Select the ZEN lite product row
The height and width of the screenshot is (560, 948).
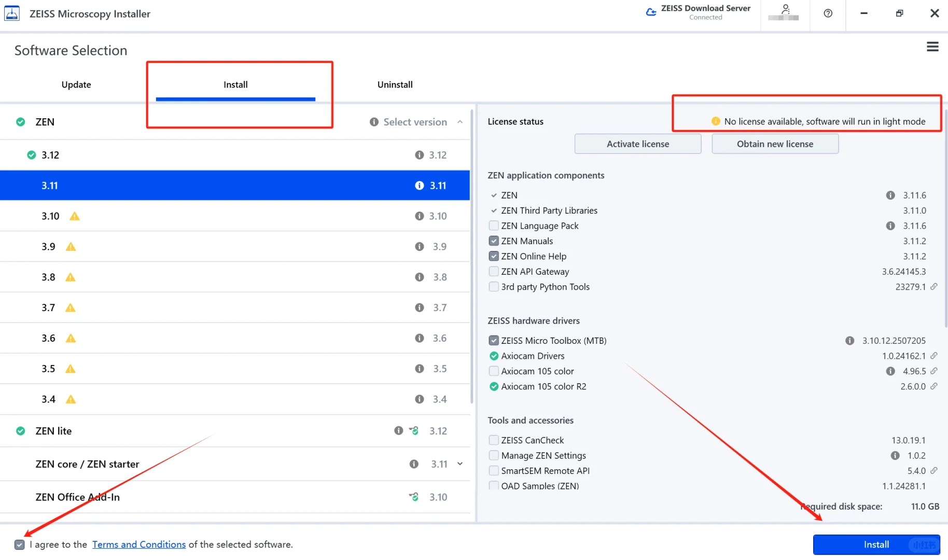(x=235, y=431)
